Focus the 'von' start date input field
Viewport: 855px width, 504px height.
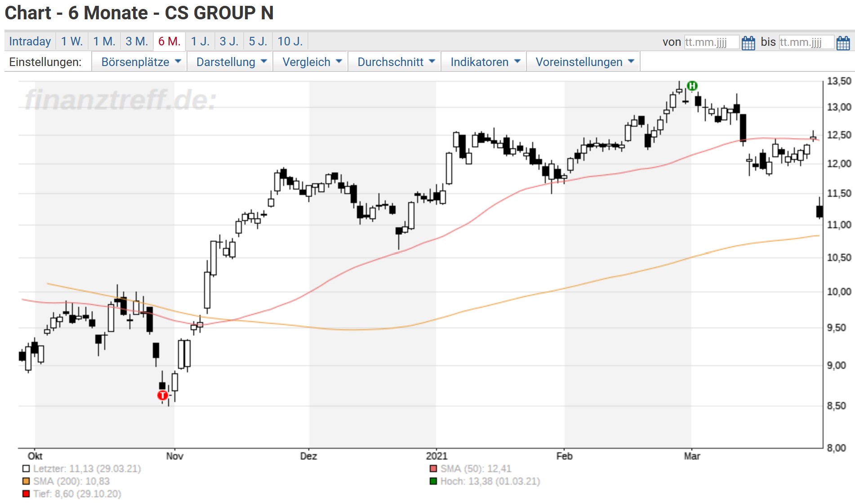pos(712,42)
